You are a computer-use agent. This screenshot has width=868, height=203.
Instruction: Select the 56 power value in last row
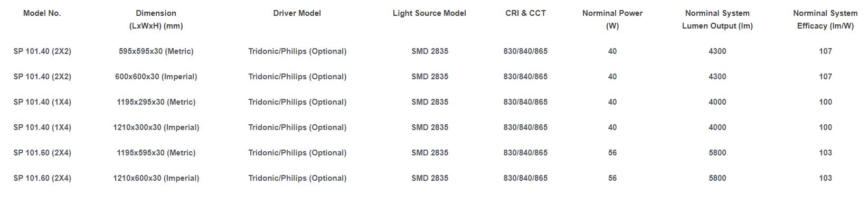click(x=612, y=178)
